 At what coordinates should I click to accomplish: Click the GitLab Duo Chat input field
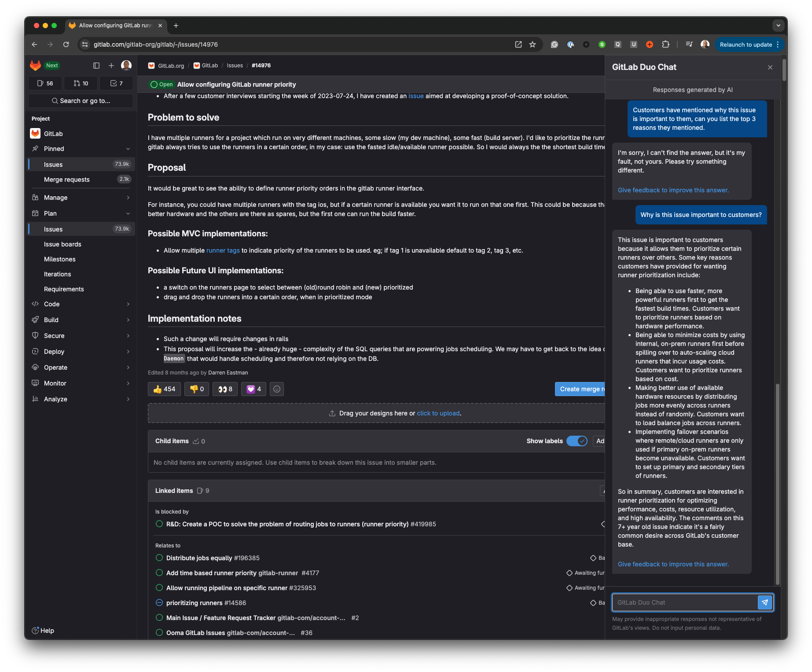[685, 602]
